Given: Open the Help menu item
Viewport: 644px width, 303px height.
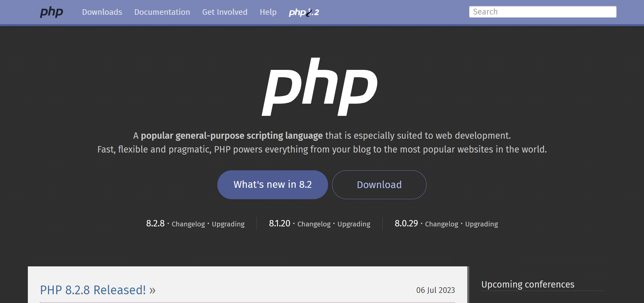Looking at the screenshot, I should coord(268,12).
